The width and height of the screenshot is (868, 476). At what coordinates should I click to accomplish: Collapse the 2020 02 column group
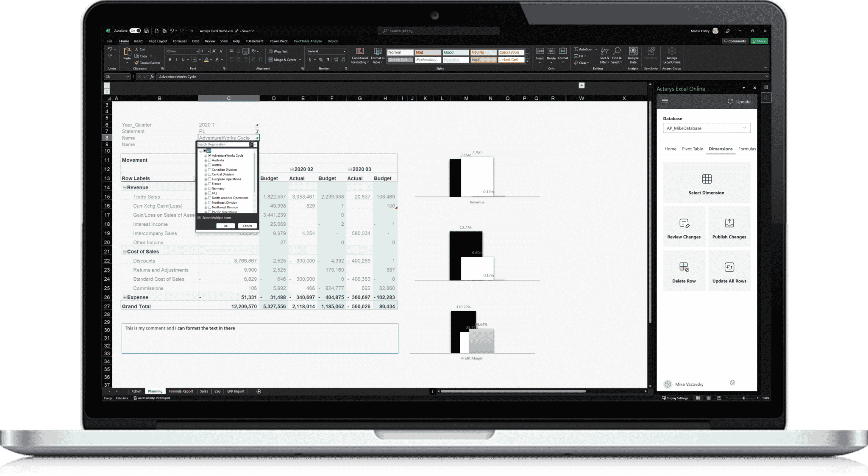click(x=292, y=169)
